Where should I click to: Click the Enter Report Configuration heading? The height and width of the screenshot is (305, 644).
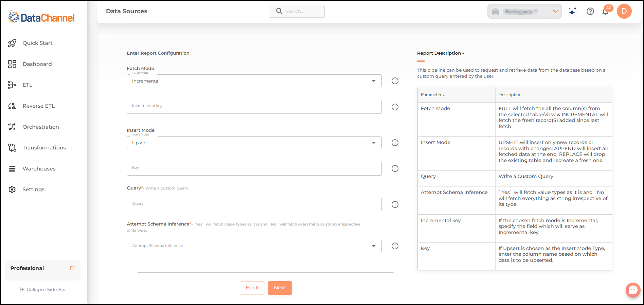[x=158, y=53]
